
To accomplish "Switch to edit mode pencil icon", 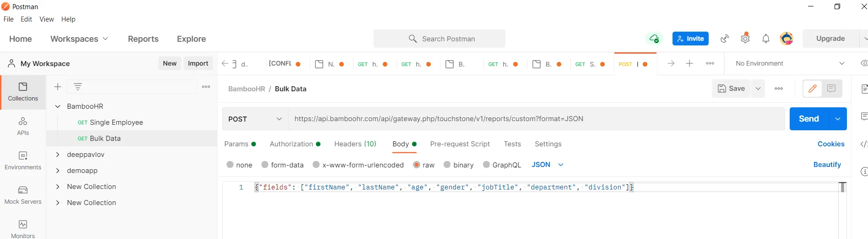I will [x=813, y=89].
